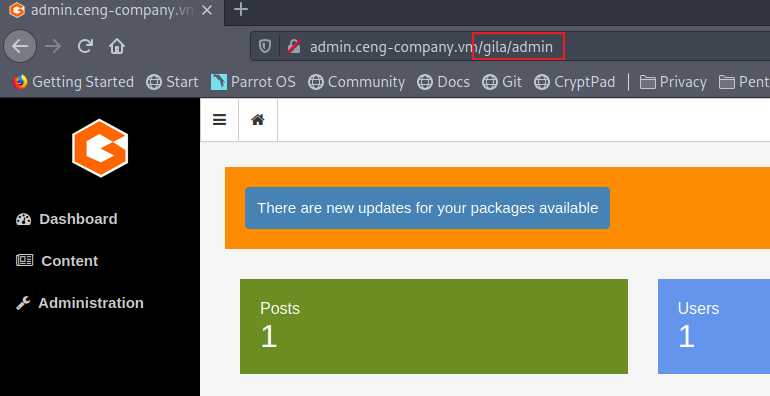Reload the page with the refresh icon
770x396 pixels.
tap(85, 46)
